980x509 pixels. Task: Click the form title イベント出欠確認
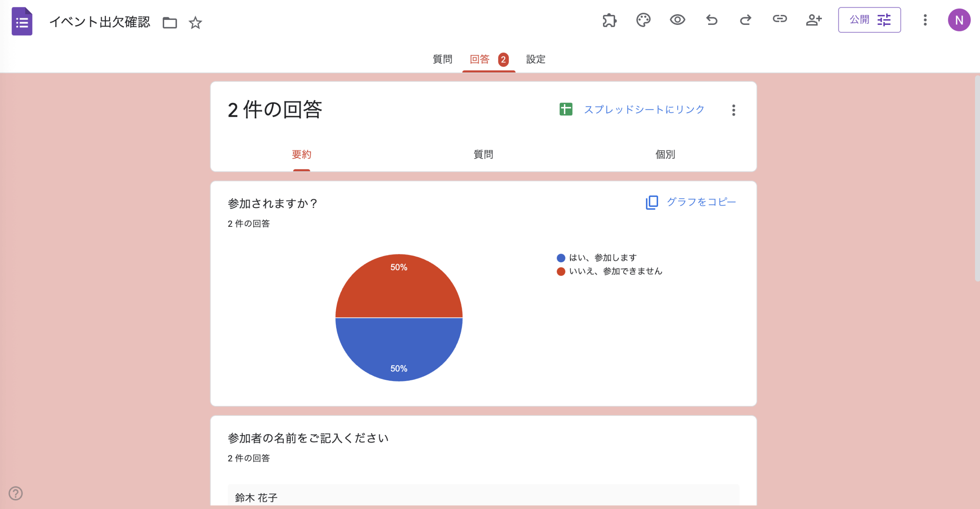(x=100, y=22)
